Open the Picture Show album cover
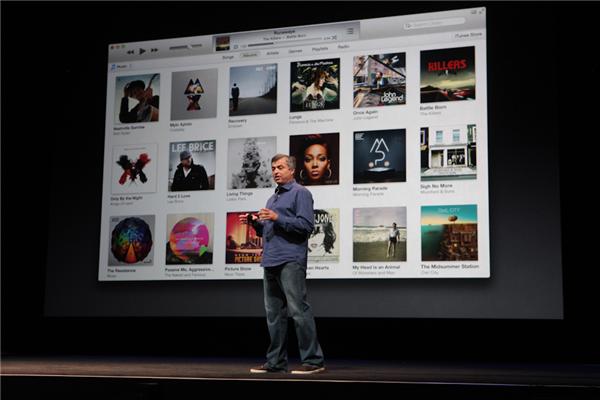 pyautogui.click(x=245, y=238)
